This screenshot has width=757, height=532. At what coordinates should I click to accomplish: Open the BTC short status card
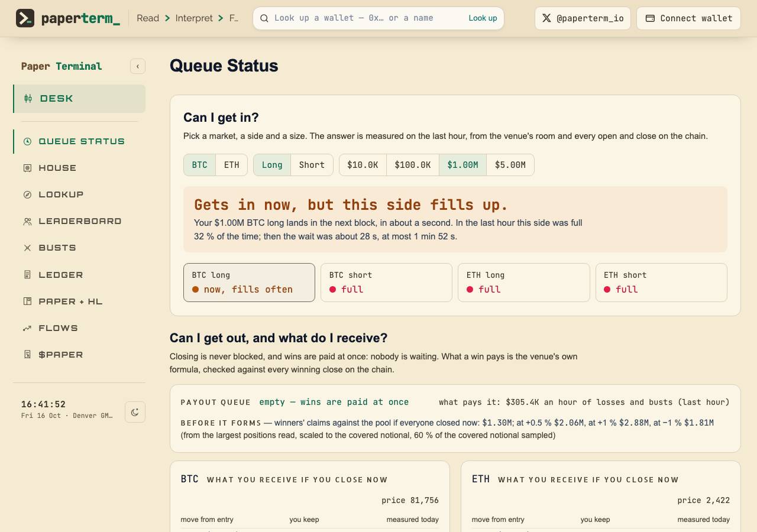click(386, 283)
